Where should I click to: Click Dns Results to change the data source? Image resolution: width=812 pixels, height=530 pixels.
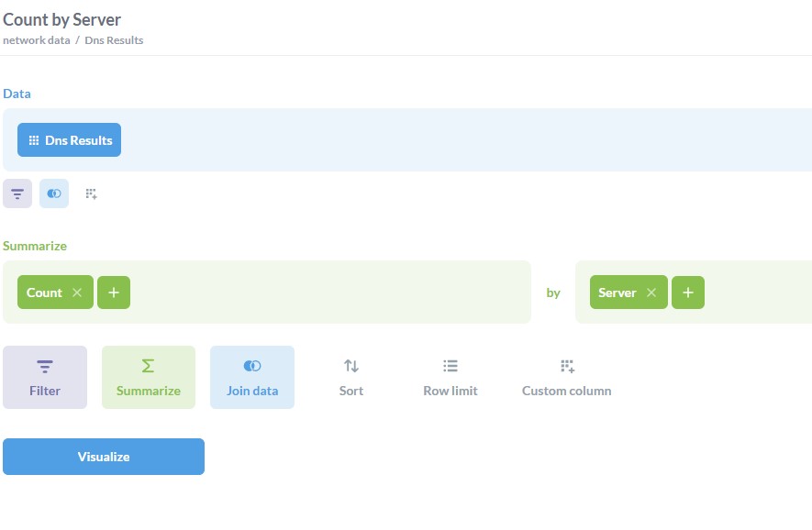(69, 139)
